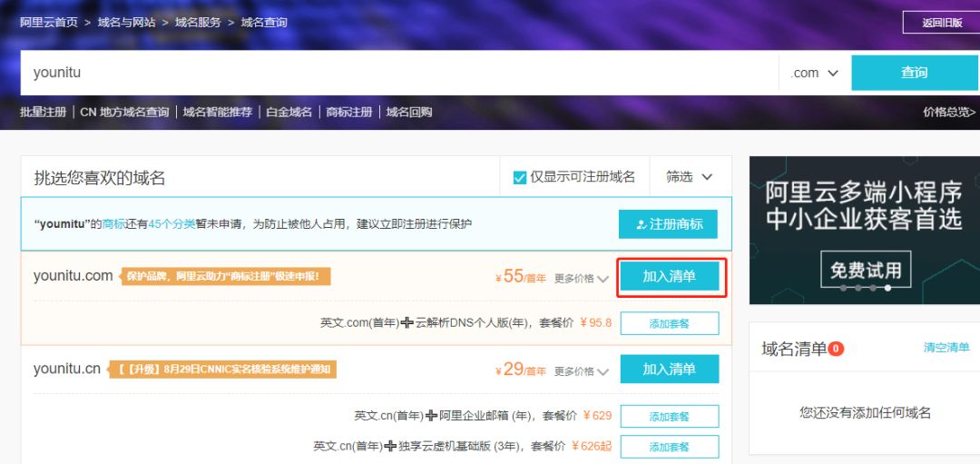Click 添加套餐 for the ¥629 bundle

coord(670,417)
